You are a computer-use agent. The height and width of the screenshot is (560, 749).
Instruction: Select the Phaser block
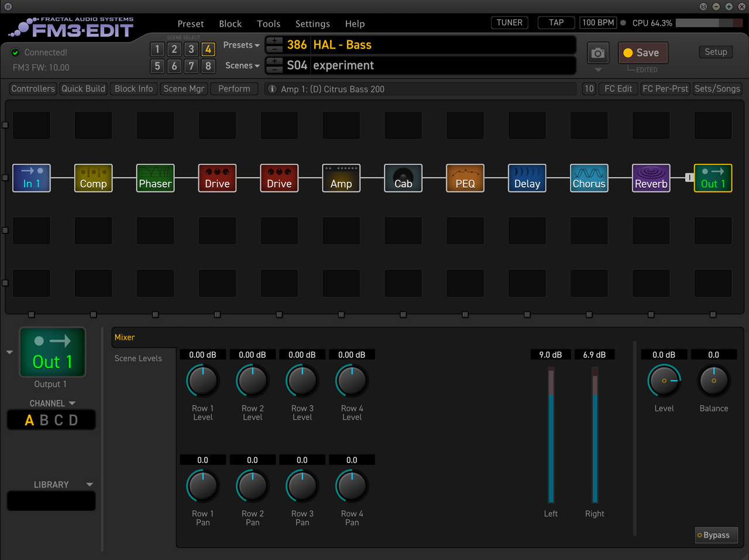156,178
